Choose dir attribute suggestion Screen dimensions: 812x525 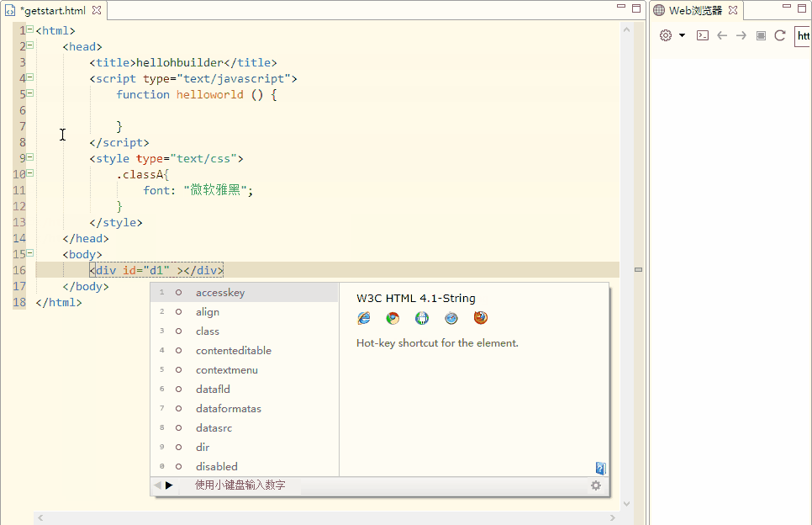click(x=245, y=448)
